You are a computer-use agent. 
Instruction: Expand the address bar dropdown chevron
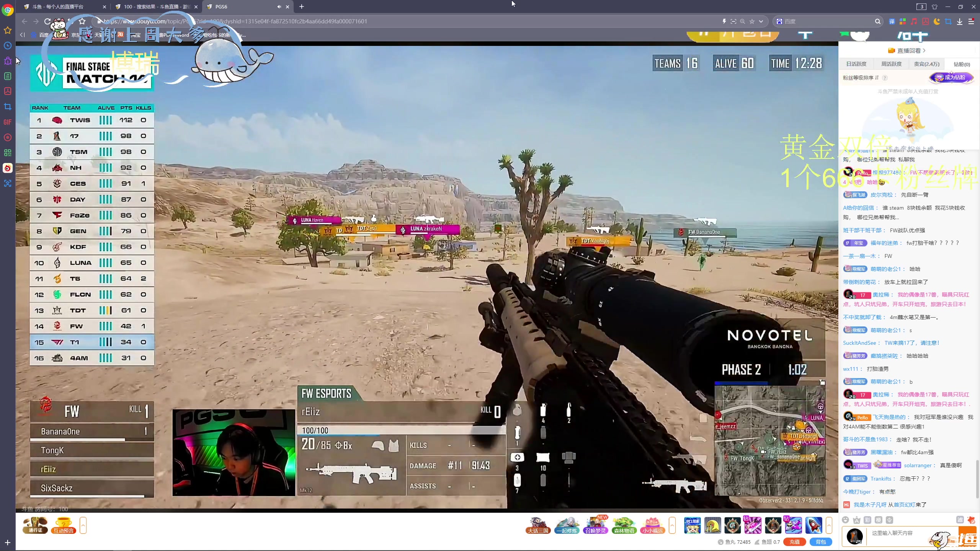pyautogui.click(x=761, y=21)
